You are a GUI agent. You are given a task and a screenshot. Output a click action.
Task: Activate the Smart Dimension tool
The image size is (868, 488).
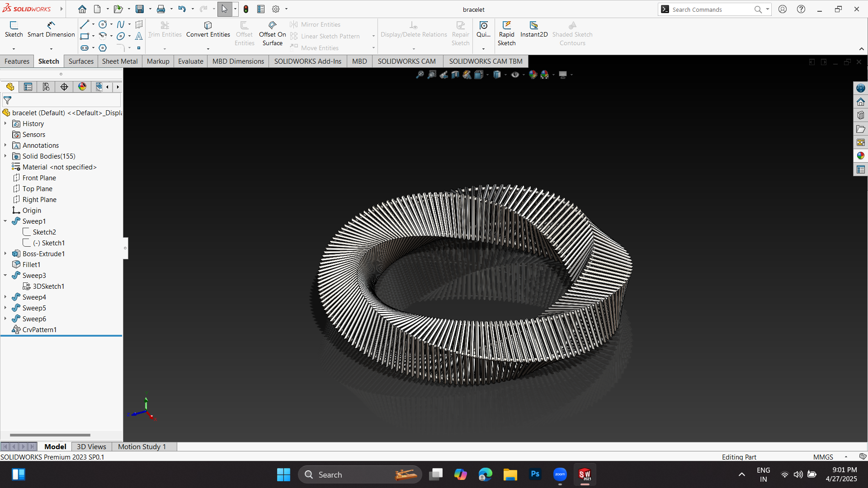51,30
